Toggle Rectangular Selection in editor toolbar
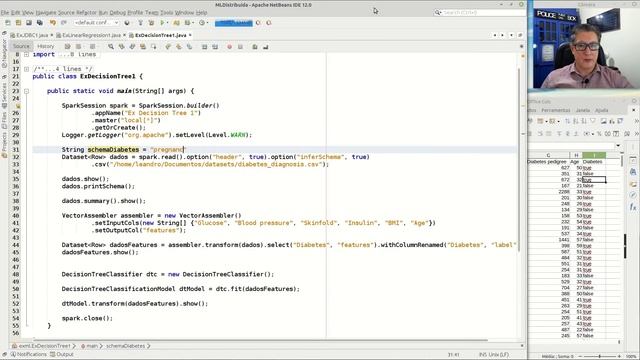The image size is (640, 360). 153,47
